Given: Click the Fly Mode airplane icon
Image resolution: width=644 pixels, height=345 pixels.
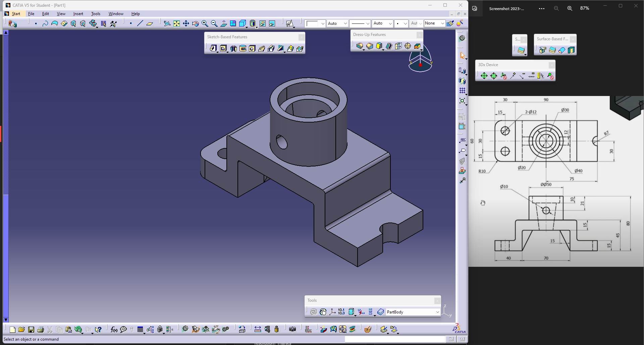Looking at the screenshot, I should (x=167, y=23).
